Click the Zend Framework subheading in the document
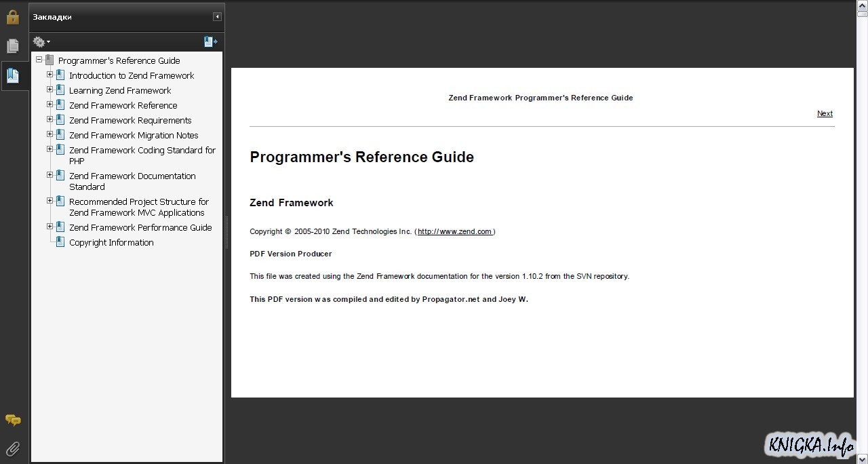This screenshot has width=868, height=464. 292,202
